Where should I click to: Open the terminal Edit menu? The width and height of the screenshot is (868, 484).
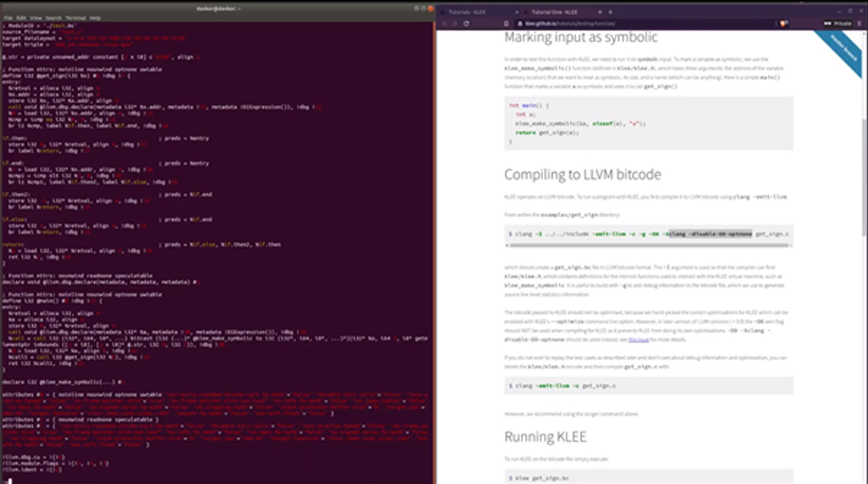[x=21, y=18]
